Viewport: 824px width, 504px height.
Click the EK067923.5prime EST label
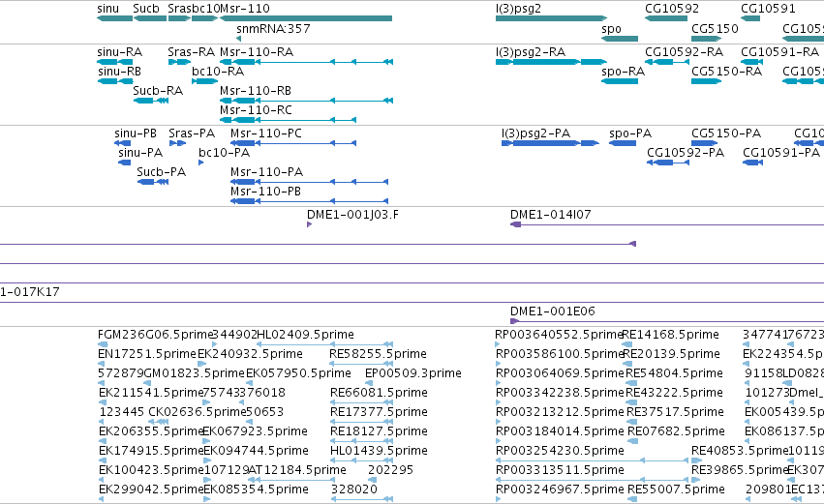[x=255, y=431]
